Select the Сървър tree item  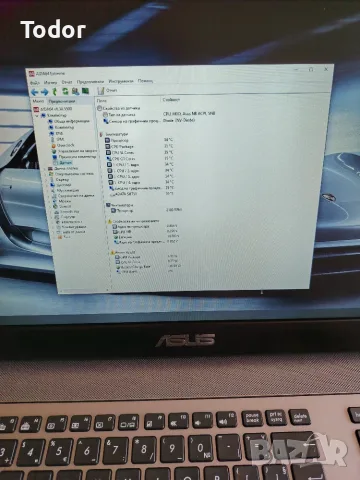point(60,179)
